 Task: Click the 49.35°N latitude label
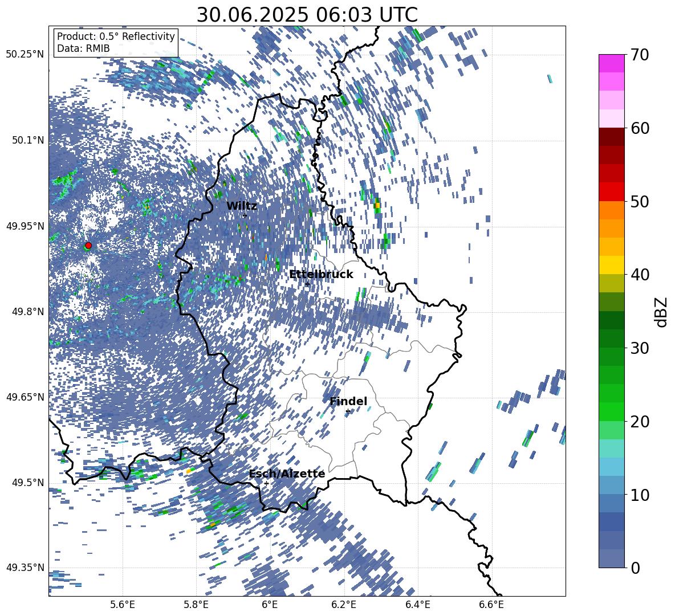pyautogui.click(x=25, y=568)
